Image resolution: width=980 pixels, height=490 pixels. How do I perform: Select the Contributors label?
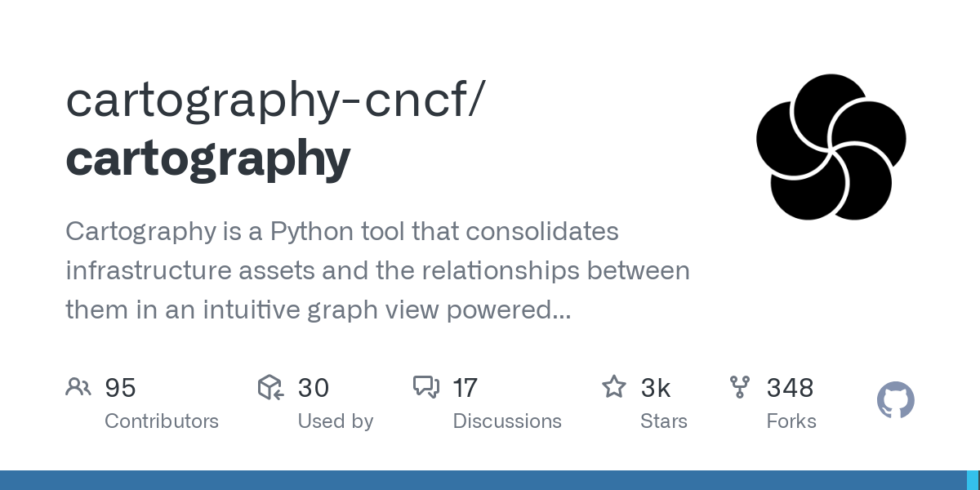pyautogui.click(x=162, y=421)
